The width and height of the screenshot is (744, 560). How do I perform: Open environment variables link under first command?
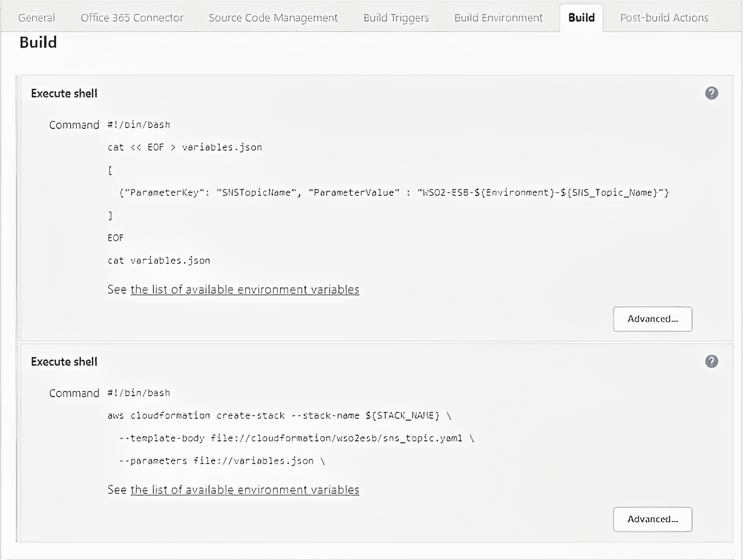pos(244,289)
